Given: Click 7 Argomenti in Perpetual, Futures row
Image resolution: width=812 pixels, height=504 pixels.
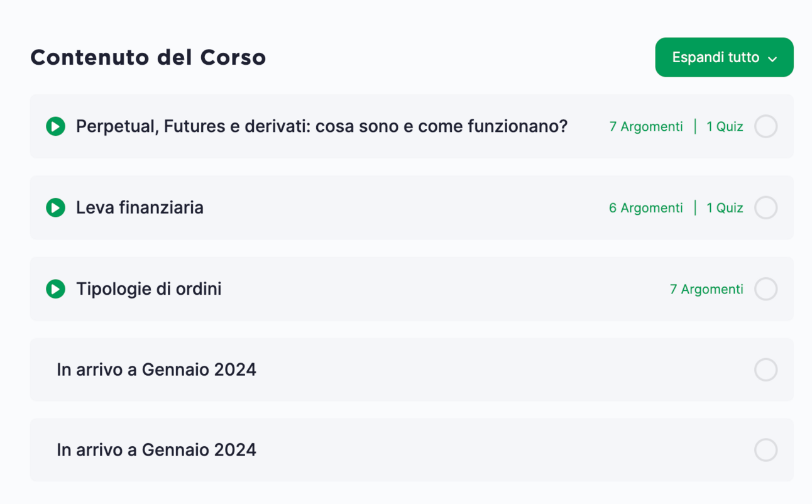Looking at the screenshot, I should point(645,127).
